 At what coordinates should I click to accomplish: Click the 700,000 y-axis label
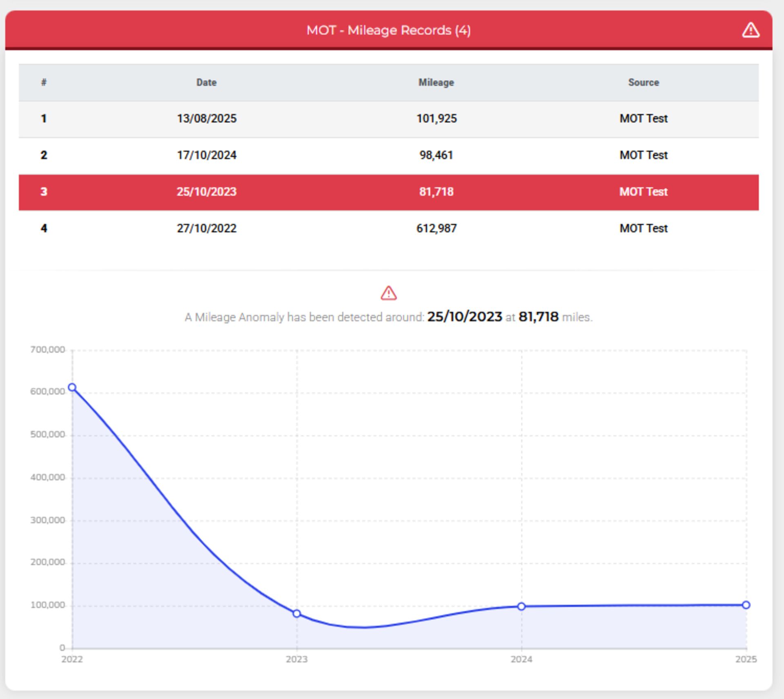point(47,349)
